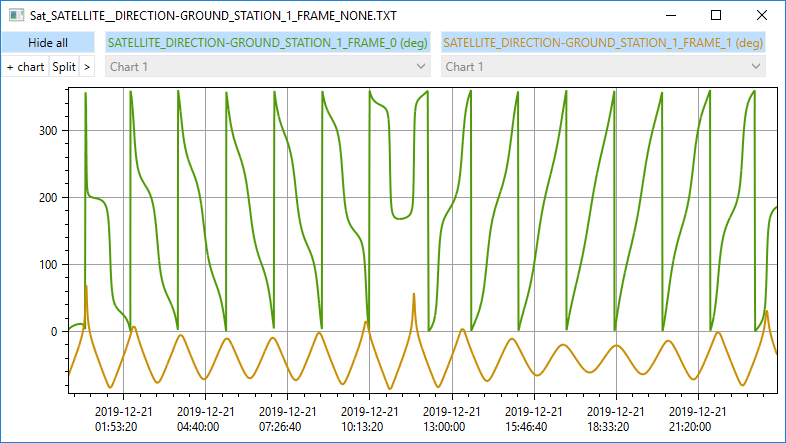Add a new chart with + chart
This screenshot has width=786, height=443.
click(x=25, y=67)
